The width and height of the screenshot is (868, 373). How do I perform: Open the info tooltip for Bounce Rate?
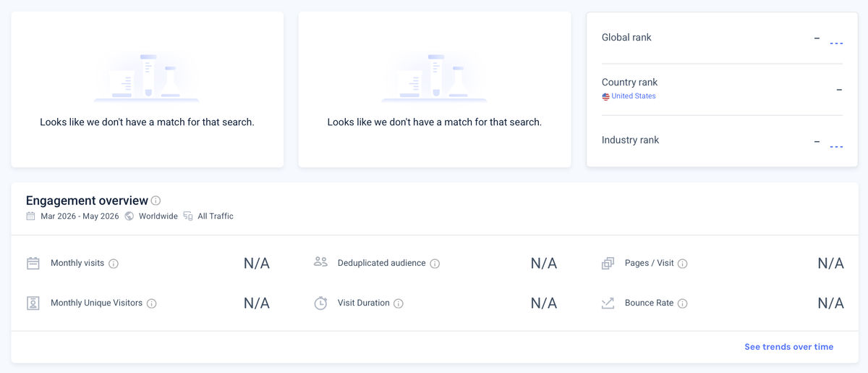(x=682, y=303)
